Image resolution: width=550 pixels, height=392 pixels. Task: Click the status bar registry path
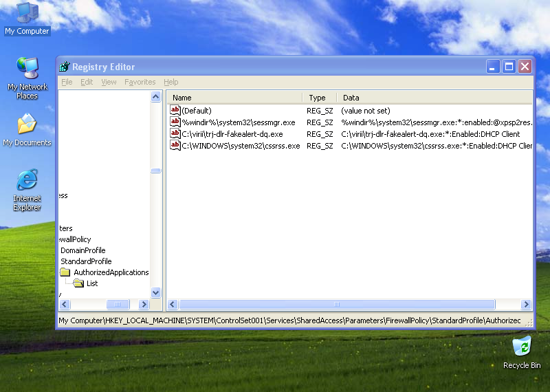pos(289,320)
